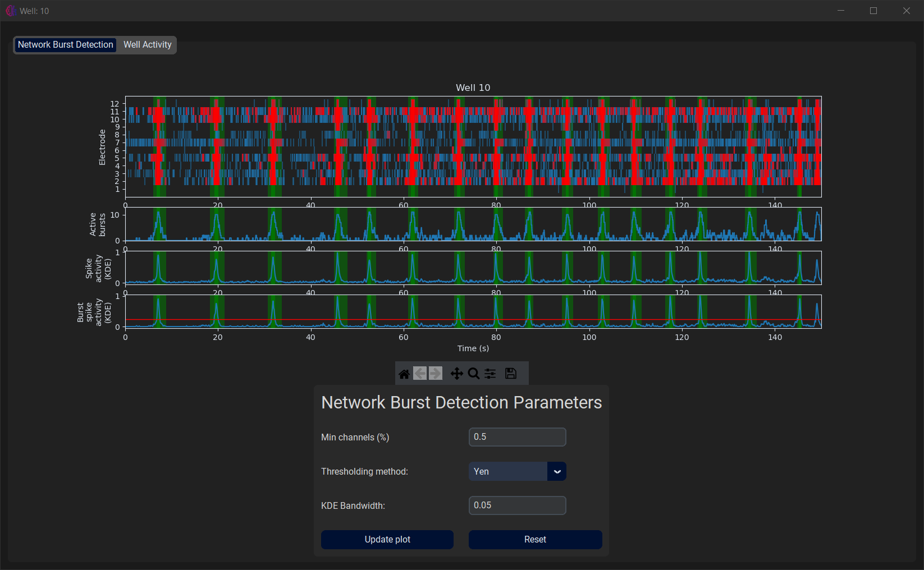This screenshot has width=924, height=570.
Task: Click the Burst spike activity KDE subplot
Action: point(473,311)
